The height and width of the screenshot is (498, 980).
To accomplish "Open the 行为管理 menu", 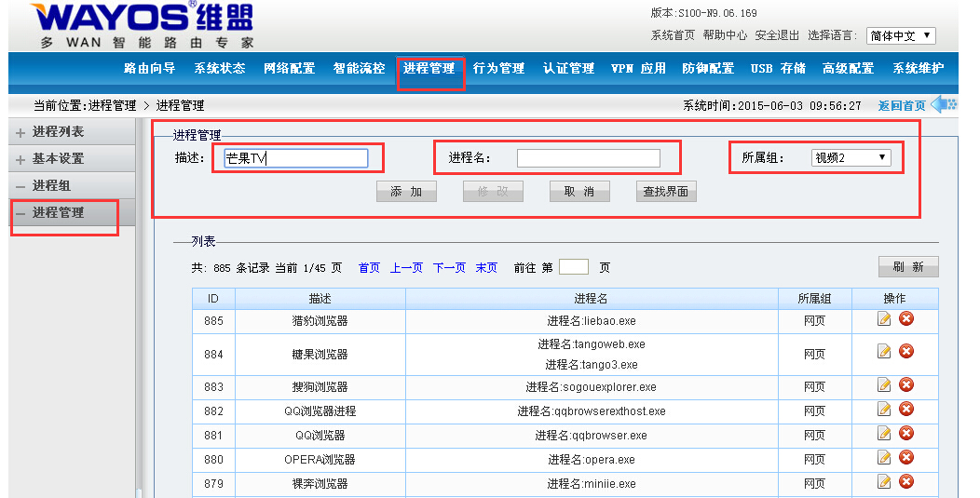I will 498,69.
